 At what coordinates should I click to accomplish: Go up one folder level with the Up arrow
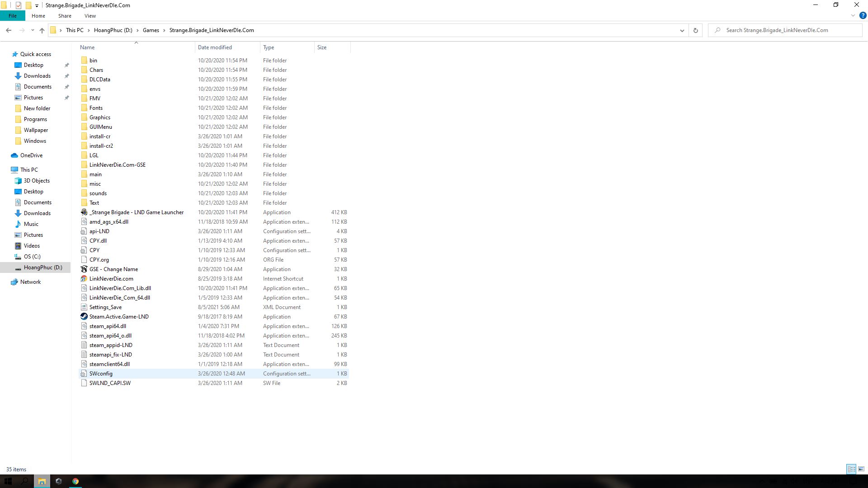pyautogui.click(x=42, y=30)
